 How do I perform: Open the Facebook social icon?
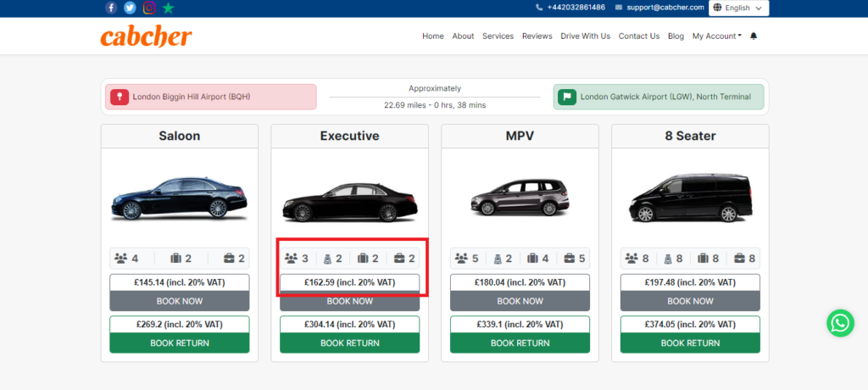111,8
